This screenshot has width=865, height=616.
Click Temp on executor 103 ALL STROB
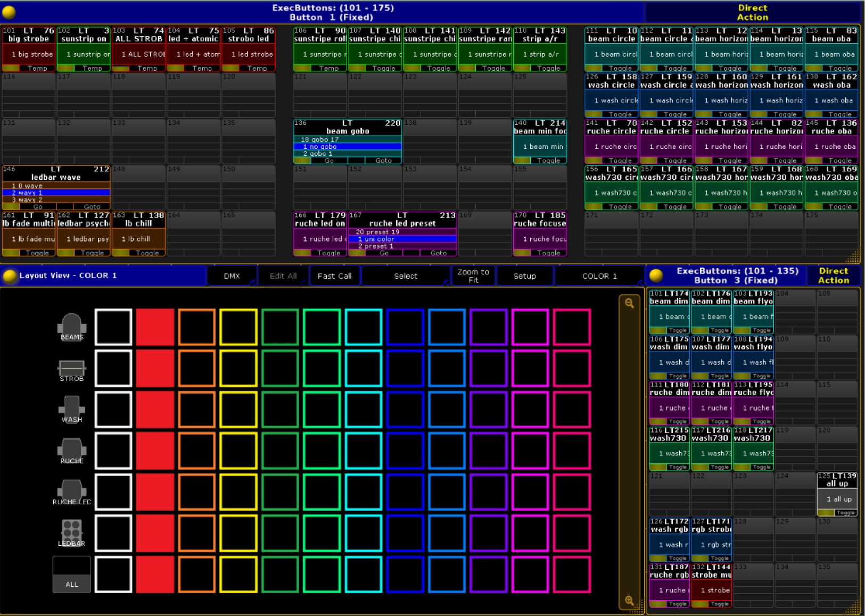coord(147,68)
